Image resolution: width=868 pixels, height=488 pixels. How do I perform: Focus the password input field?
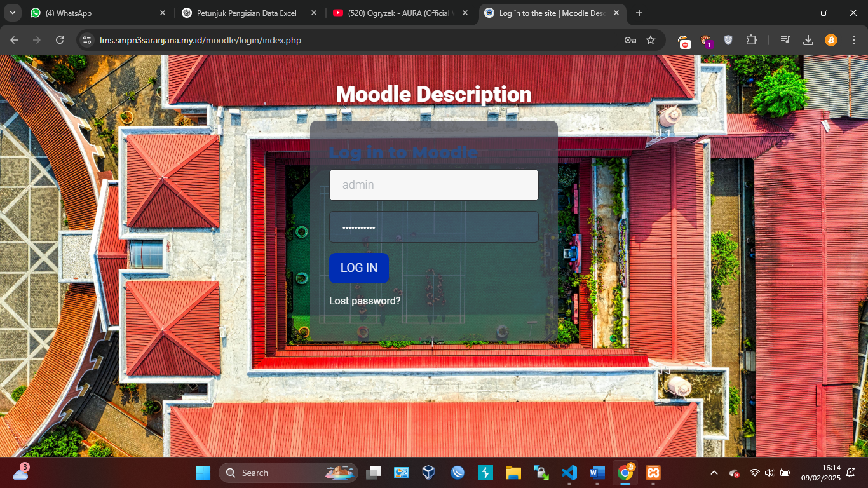click(434, 227)
